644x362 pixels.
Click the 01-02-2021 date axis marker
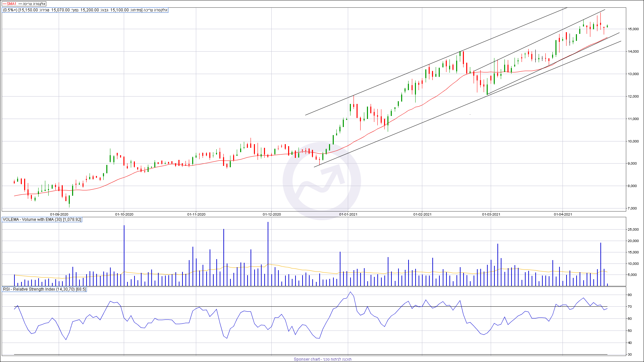(x=422, y=214)
